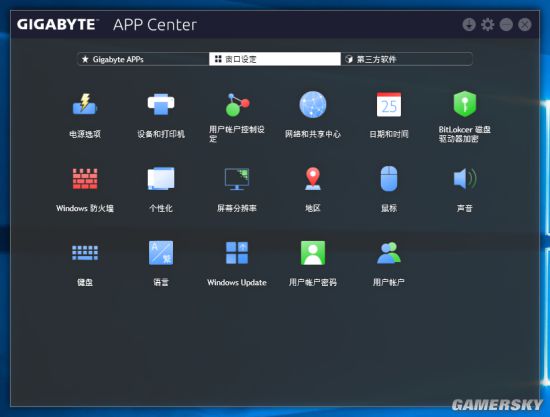Open the Windows Update tiles icon
The image size is (550, 417).
[237, 253]
